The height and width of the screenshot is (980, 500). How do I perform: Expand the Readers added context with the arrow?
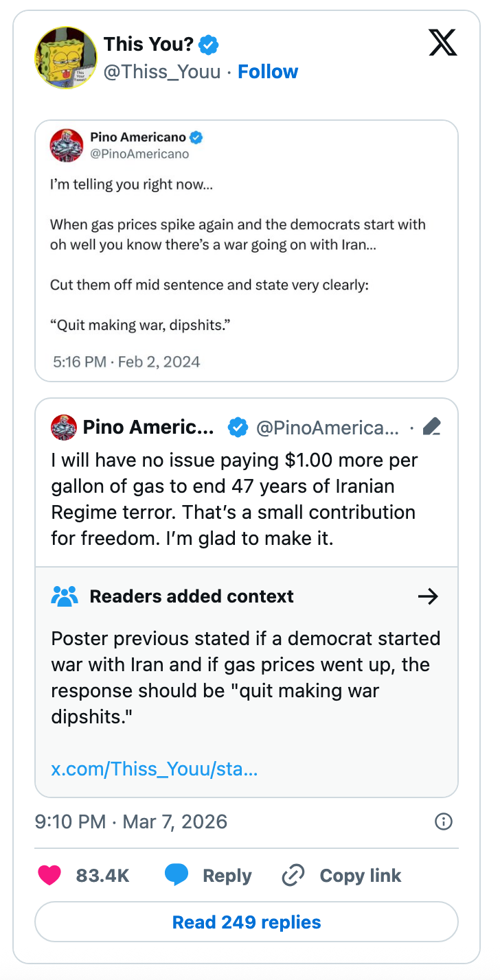pos(428,596)
